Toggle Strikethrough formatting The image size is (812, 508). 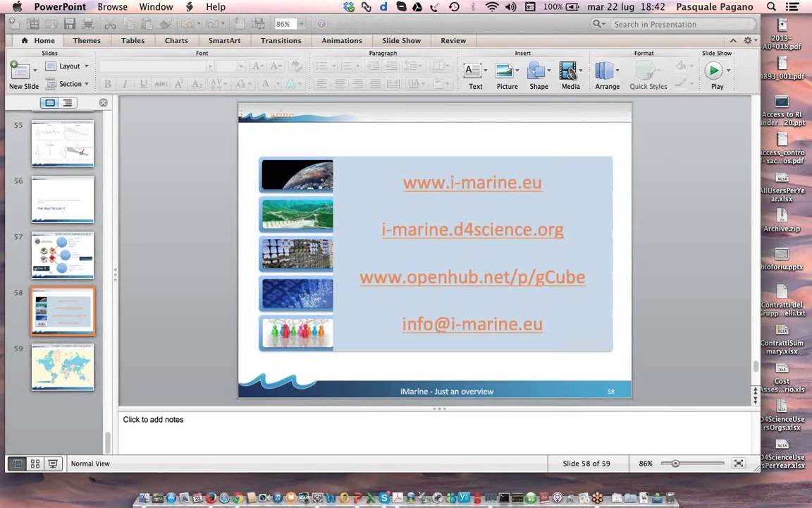[161, 83]
